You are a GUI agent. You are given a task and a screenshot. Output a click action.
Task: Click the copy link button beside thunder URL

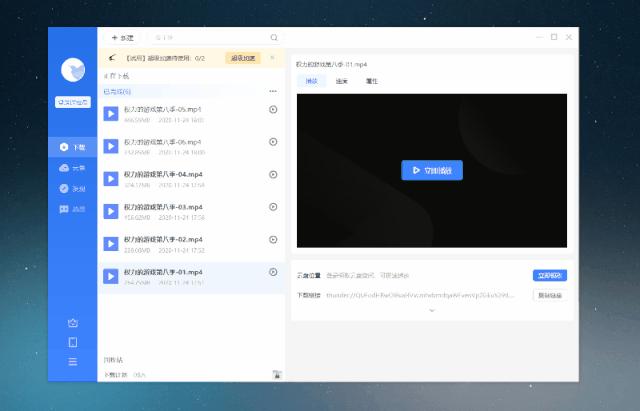[x=550, y=295]
